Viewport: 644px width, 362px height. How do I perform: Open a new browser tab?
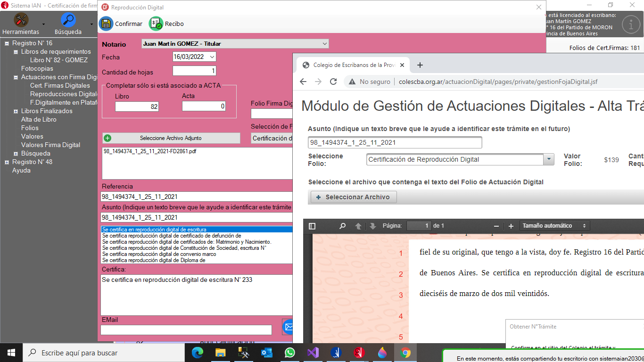pyautogui.click(x=420, y=65)
